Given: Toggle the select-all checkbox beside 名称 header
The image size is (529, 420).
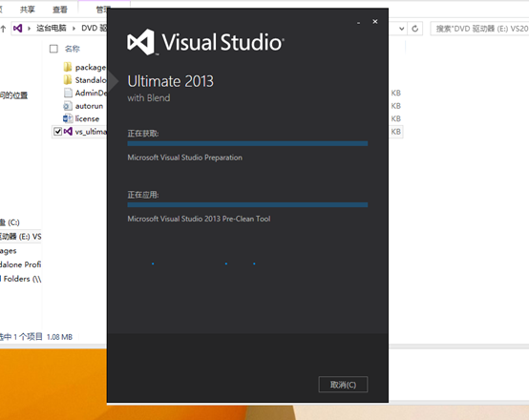Looking at the screenshot, I should pos(53,49).
